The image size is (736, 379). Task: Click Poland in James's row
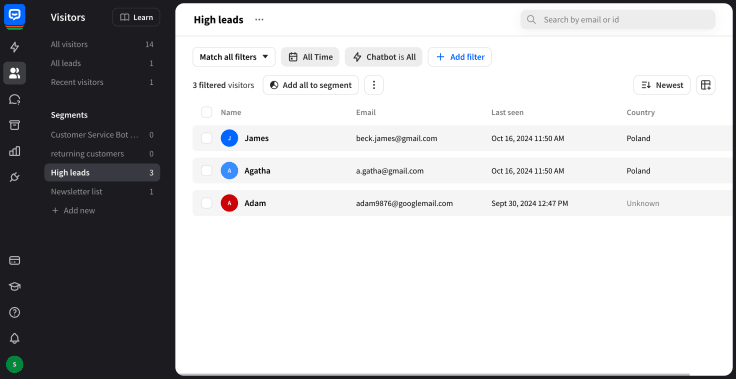[638, 138]
